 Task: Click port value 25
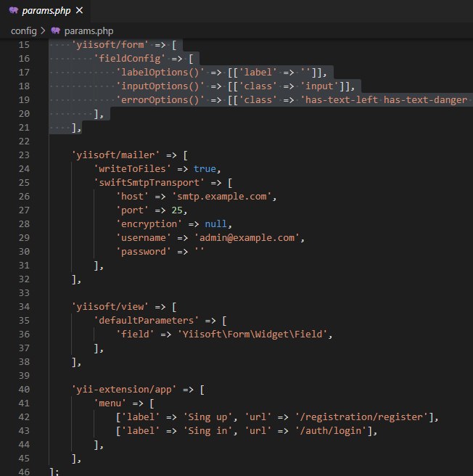(x=177, y=210)
